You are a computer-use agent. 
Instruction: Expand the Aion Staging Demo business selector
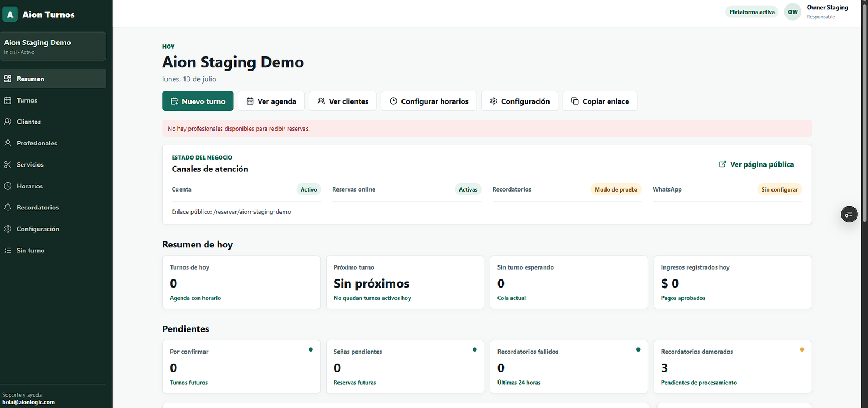coord(53,46)
